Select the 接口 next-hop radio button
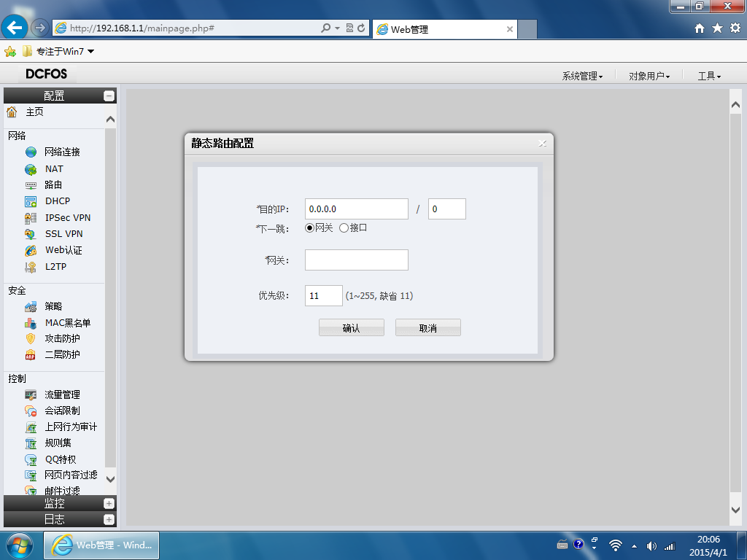 click(344, 228)
